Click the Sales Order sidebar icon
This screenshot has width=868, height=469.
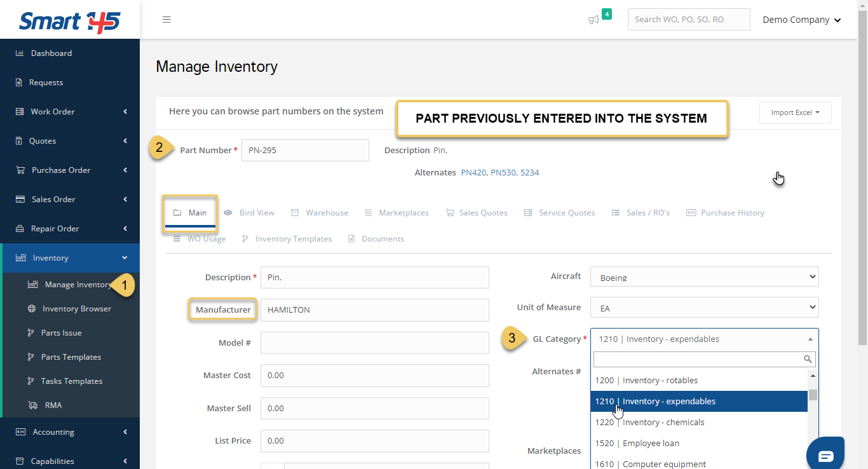pyautogui.click(x=20, y=200)
